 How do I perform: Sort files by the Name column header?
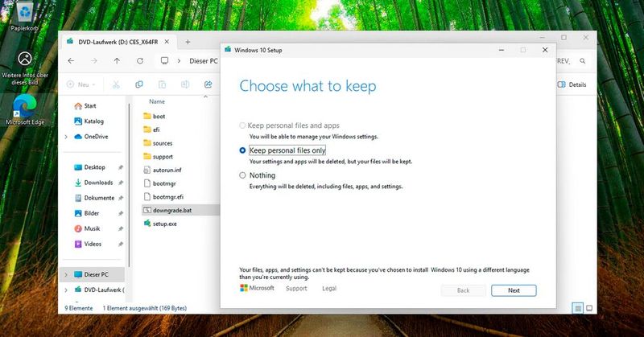[x=157, y=101]
